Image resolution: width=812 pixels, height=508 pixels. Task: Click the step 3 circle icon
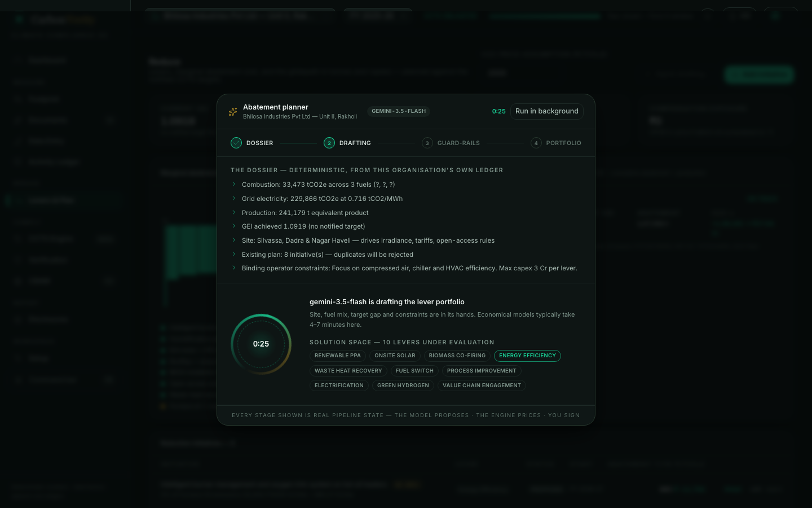(x=427, y=143)
